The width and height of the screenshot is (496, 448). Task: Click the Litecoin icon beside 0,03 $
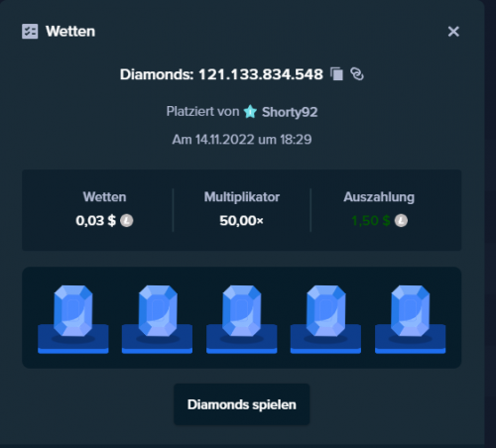pos(126,220)
